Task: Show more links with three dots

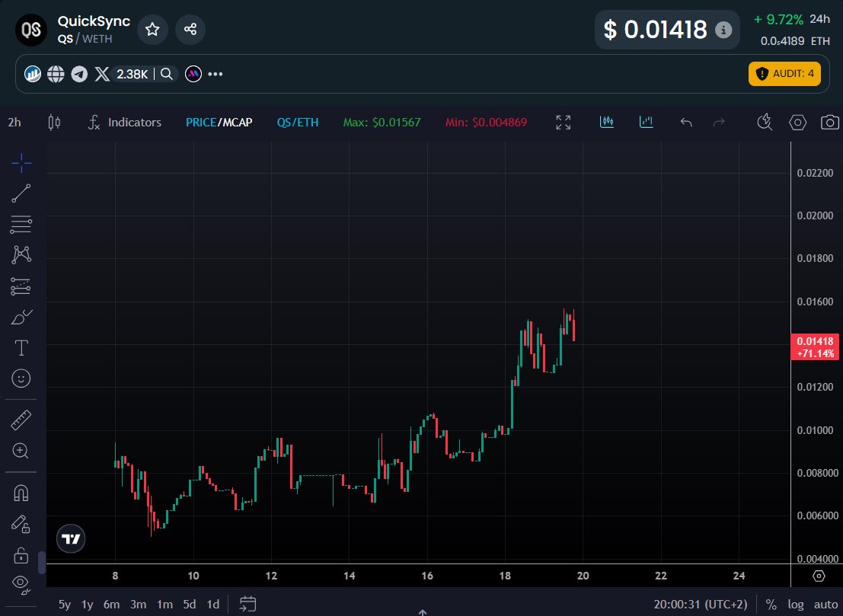Action: coord(216,74)
